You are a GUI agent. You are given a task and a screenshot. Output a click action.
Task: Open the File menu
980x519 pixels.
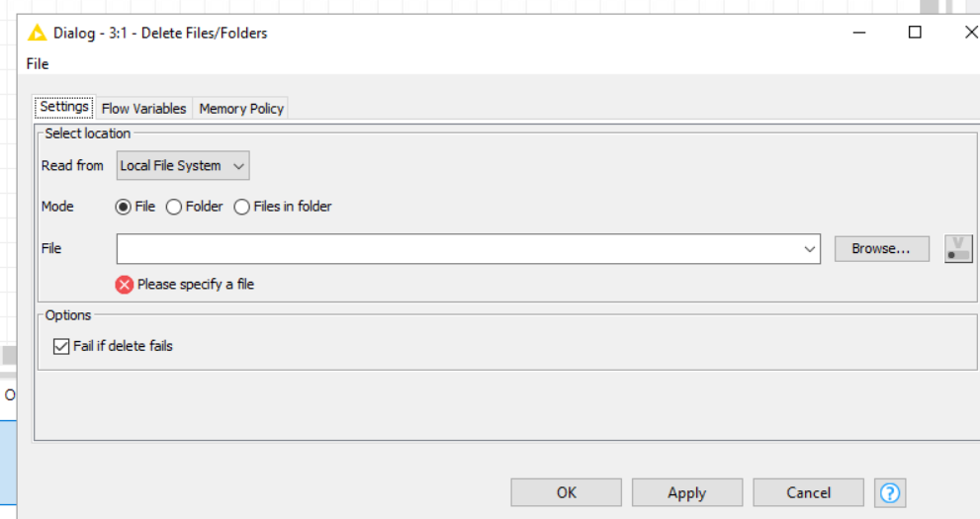point(38,63)
